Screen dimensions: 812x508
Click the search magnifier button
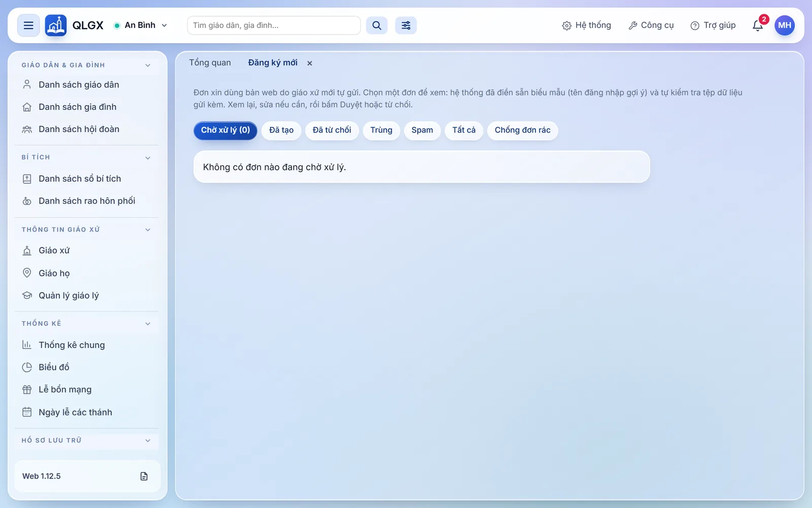pyautogui.click(x=377, y=25)
